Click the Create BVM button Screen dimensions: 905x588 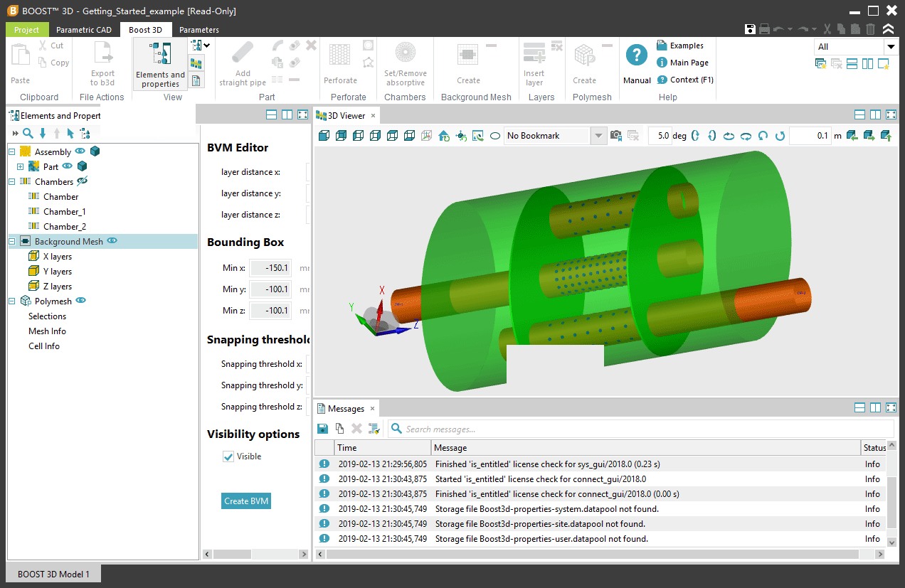(x=246, y=501)
